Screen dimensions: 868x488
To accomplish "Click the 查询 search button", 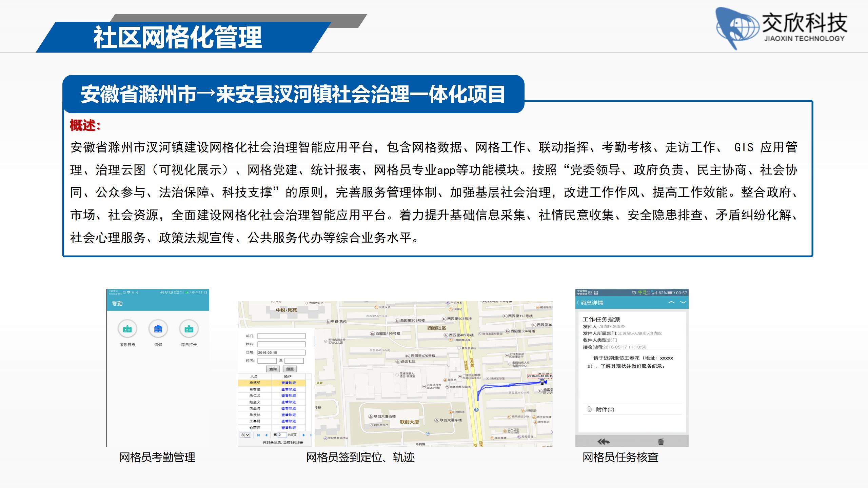I will [x=273, y=369].
